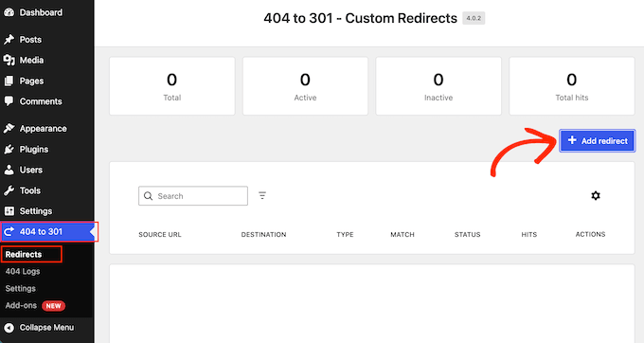Select the Total redirects stat card

pos(172,86)
